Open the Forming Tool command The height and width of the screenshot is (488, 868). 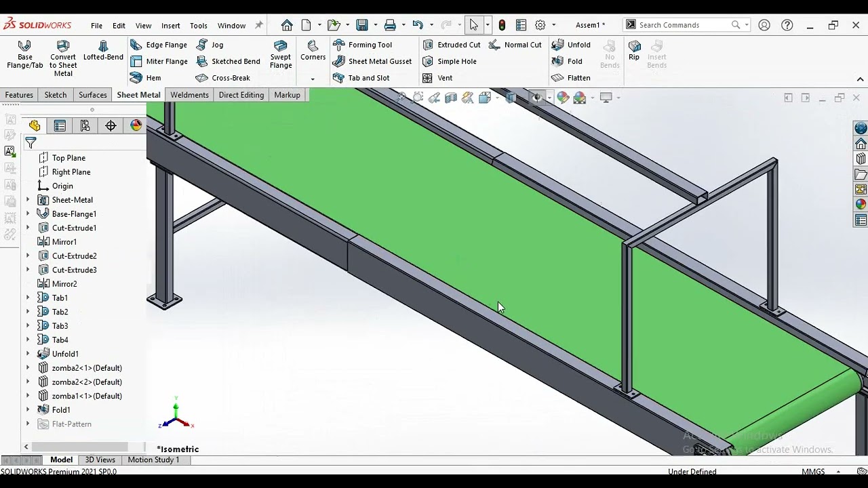(363, 45)
